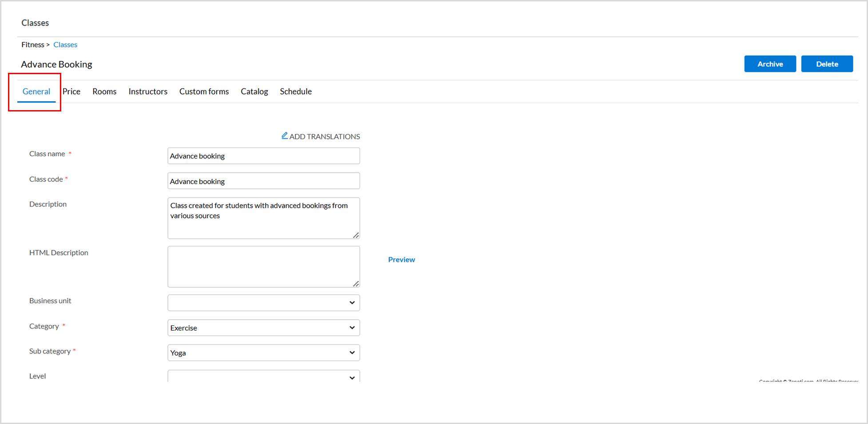This screenshot has width=868, height=424.
Task: Open the Custom forms tab
Action: (x=204, y=91)
